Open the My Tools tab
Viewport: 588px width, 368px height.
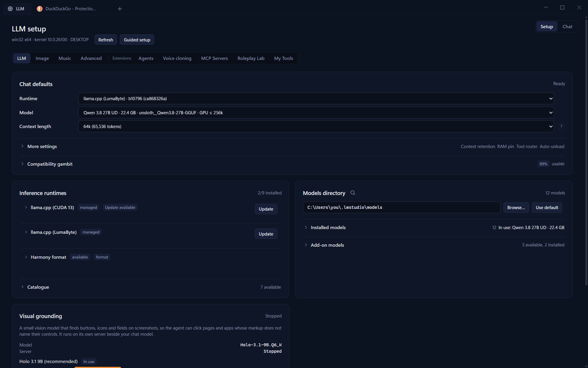pos(283,58)
